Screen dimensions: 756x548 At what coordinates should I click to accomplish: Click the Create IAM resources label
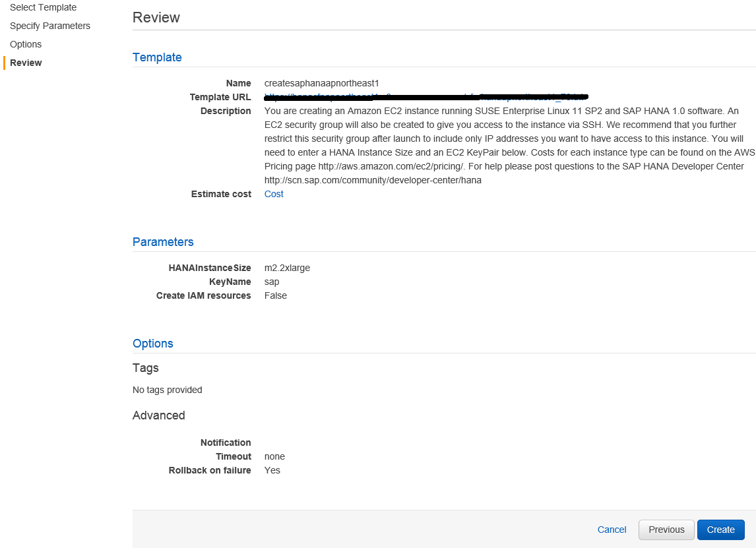[x=203, y=295]
